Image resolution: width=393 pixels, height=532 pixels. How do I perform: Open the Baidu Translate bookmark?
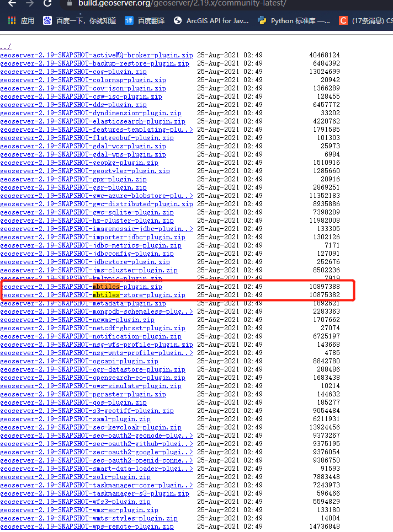(145, 21)
